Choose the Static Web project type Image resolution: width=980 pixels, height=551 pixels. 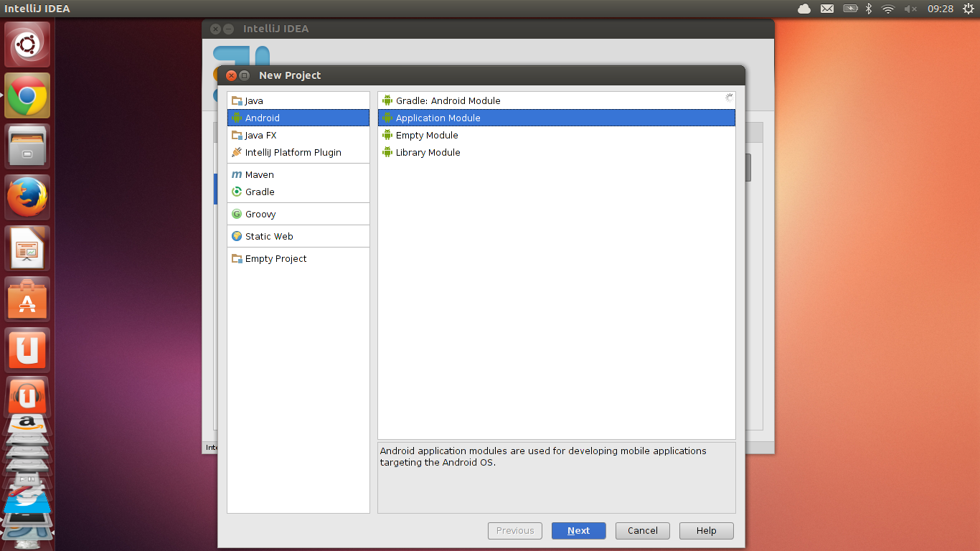click(298, 236)
